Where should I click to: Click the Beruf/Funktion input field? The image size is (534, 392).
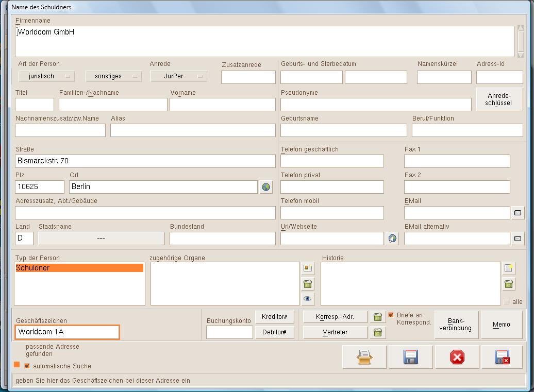point(467,130)
